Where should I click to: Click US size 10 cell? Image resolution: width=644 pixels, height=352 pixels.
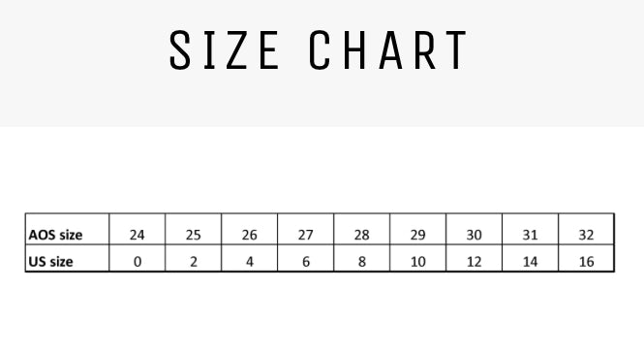point(418,258)
